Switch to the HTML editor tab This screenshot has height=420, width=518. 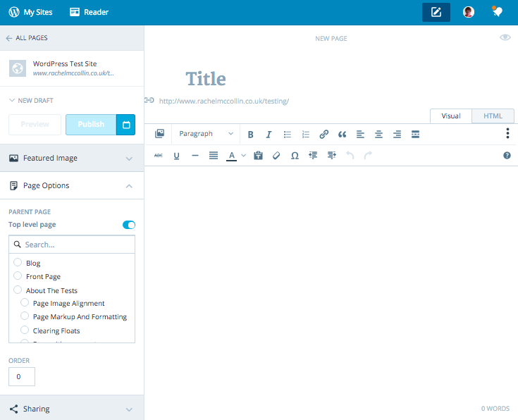point(493,116)
